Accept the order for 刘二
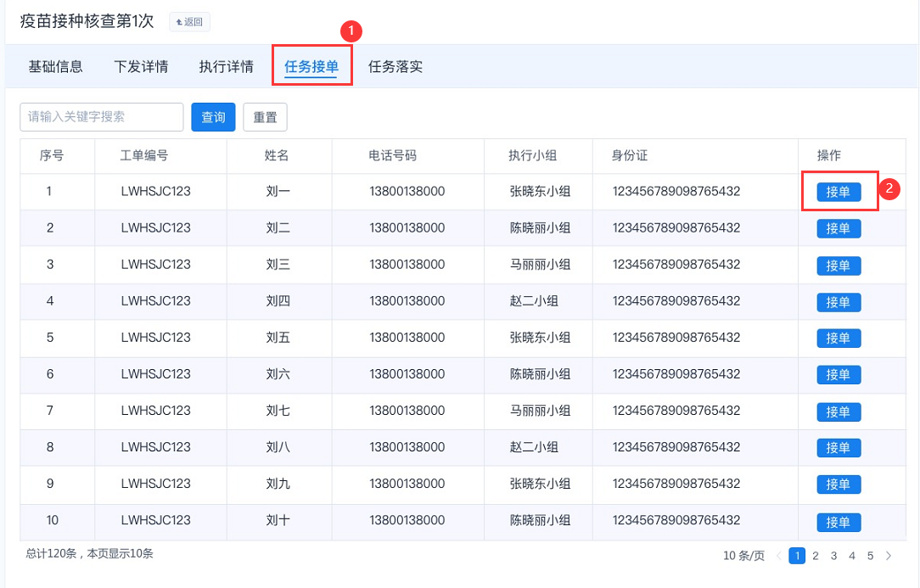 839,228
